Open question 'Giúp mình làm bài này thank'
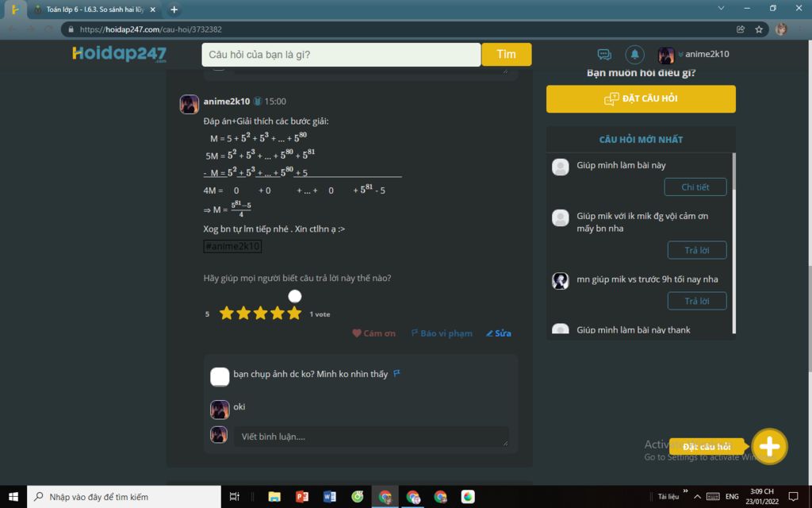The image size is (812, 508). click(x=634, y=329)
